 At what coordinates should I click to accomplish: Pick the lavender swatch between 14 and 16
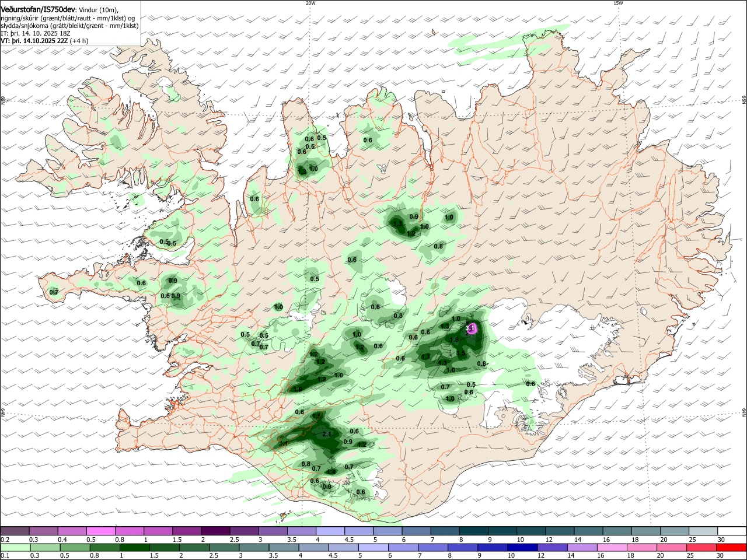click(x=582, y=548)
